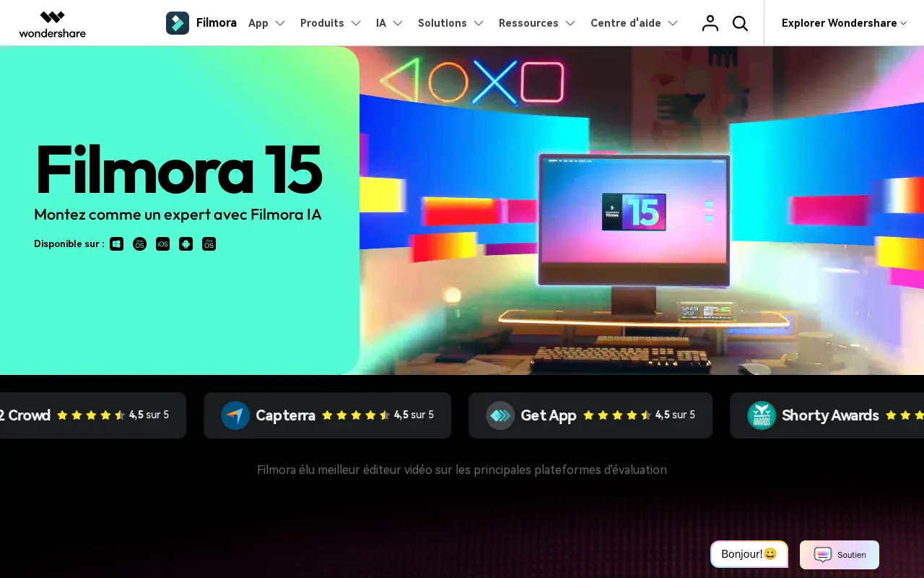Open the user account icon
The height and width of the screenshot is (578, 924).
pos(710,23)
